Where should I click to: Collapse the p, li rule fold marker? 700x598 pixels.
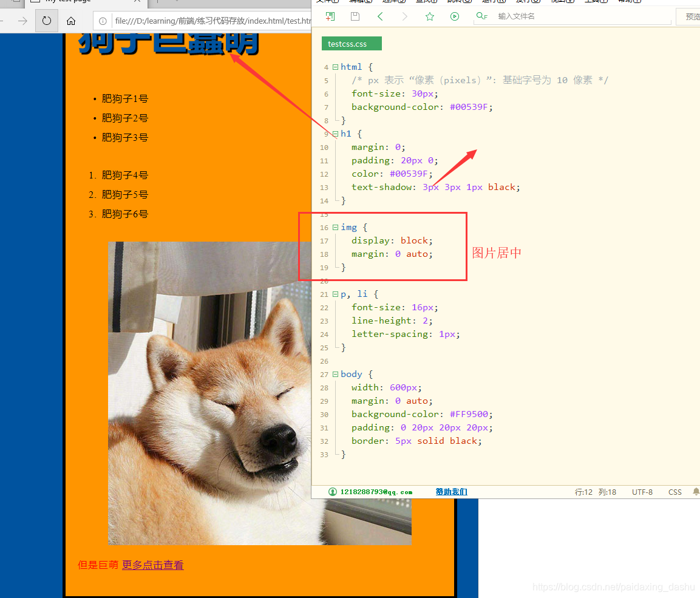click(335, 294)
